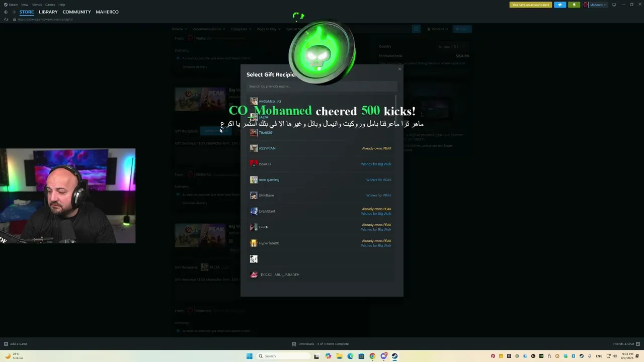Open the Friends menu in the title bar
This screenshot has height=362, width=644.
pos(37,5)
